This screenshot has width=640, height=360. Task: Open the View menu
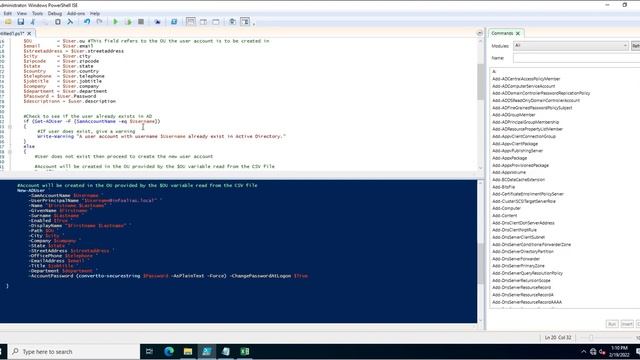tap(22, 13)
